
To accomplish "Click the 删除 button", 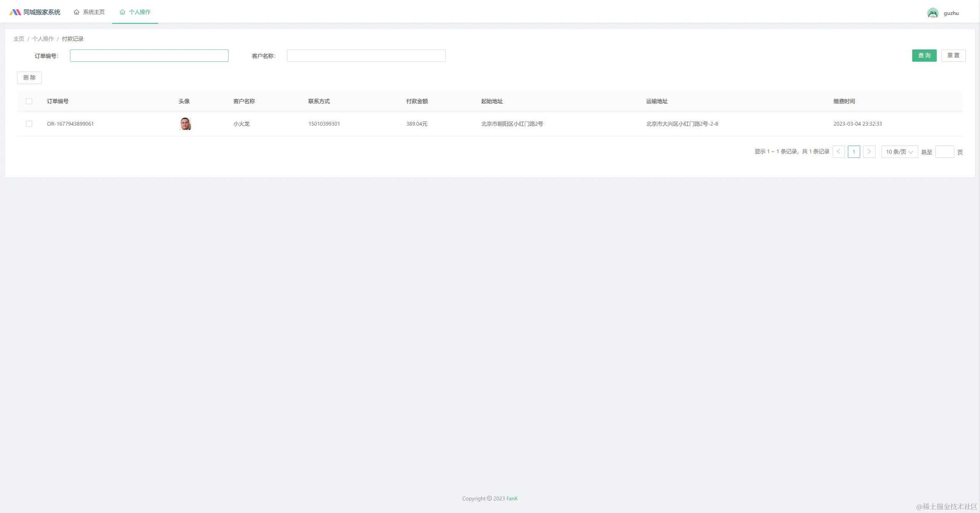I will [x=29, y=78].
